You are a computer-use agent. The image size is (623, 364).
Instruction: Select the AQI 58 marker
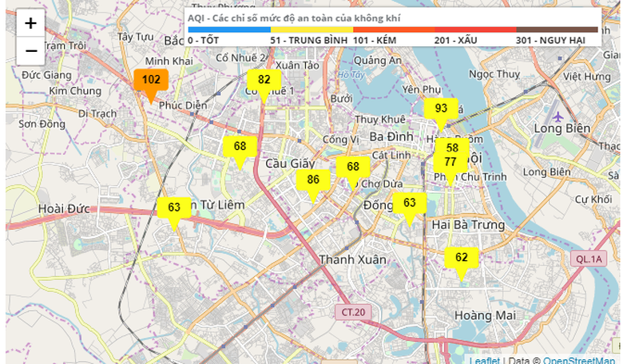tap(451, 148)
